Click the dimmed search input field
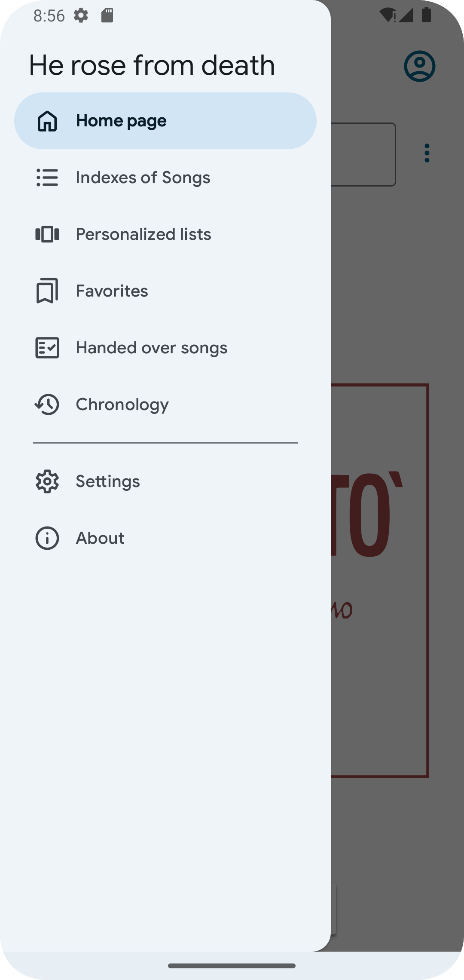Screen dimensions: 464x980 [x=363, y=154]
